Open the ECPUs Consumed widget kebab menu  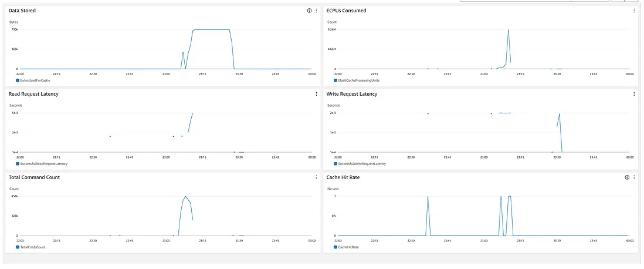[x=634, y=11]
